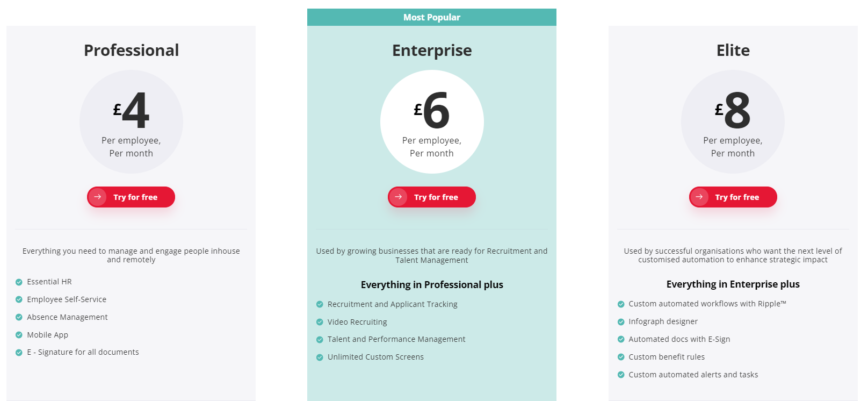Select the Most Popular banner
The height and width of the screenshot is (401, 868).
(432, 17)
